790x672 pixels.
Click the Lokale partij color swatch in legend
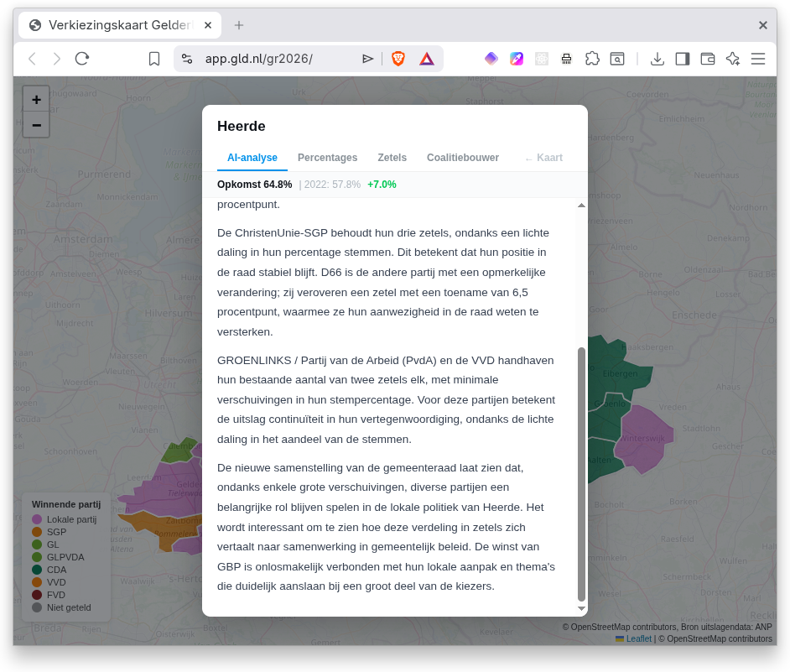tap(35, 518)
